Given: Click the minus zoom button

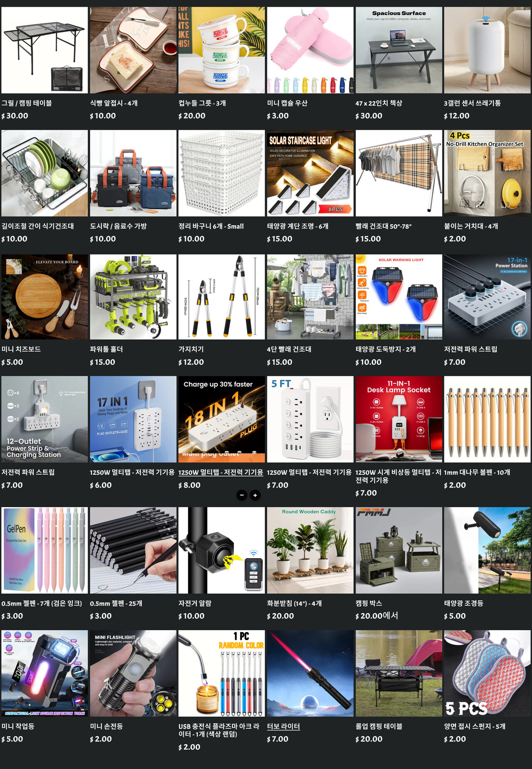Looking at the screenshot, I should 242,495.
